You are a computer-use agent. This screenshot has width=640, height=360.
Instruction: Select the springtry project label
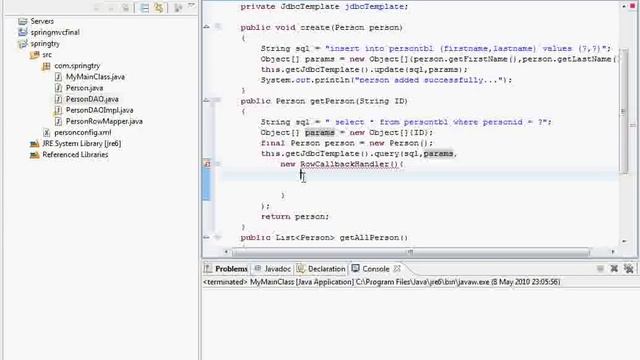point(45,43)
